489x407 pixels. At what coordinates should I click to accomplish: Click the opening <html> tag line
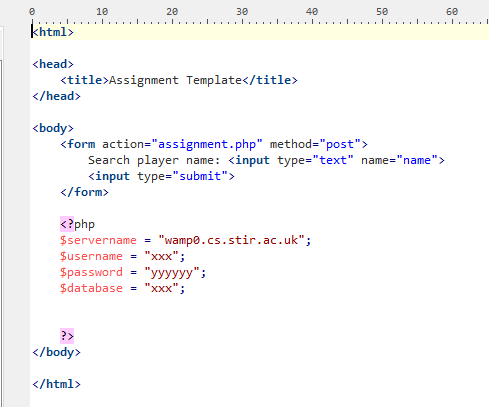(x=53, y=32)
